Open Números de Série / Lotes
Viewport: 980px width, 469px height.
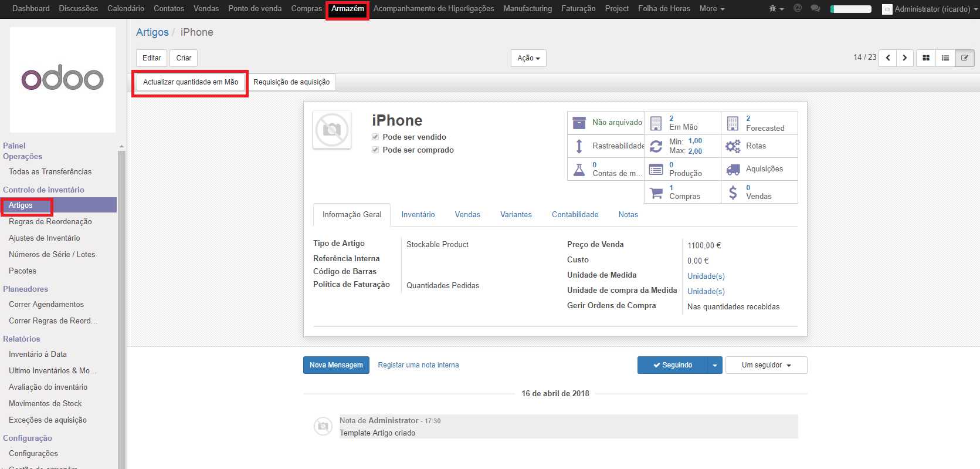(52, 254)
